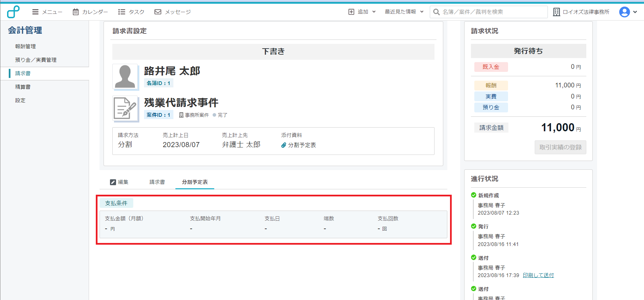Click the 路井尾 太郎 profile picture

pyautogui.click(x=125, y=77)
